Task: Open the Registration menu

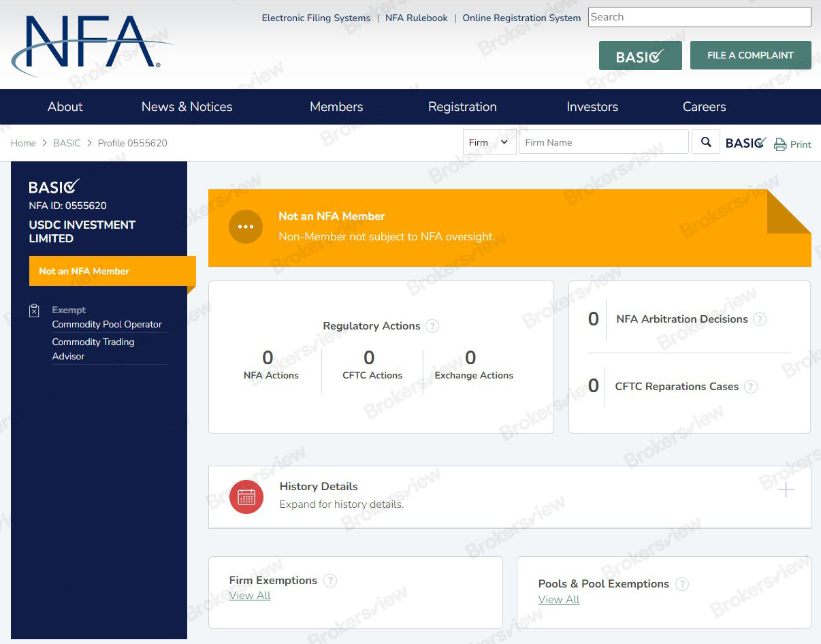Action: point(462,107)
